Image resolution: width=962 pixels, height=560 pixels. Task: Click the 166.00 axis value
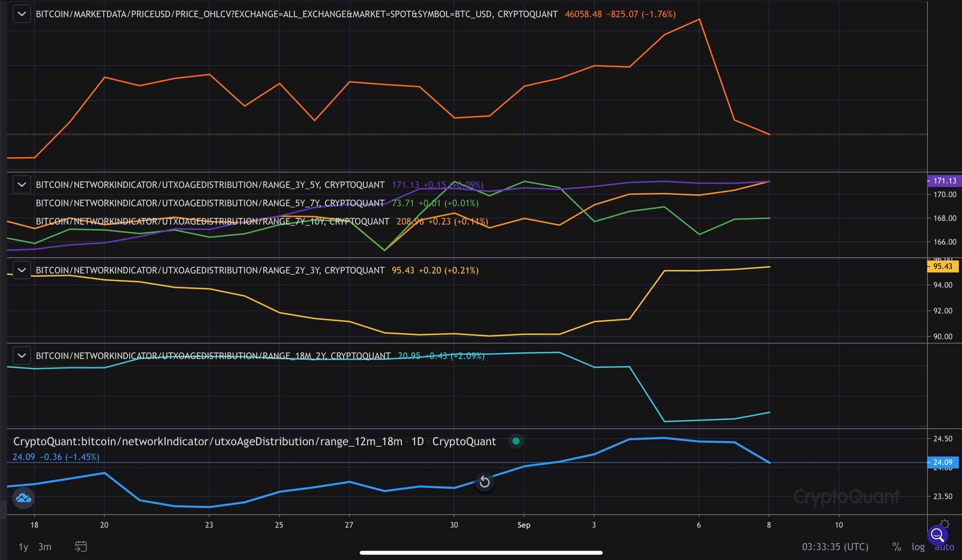point(944,242)
